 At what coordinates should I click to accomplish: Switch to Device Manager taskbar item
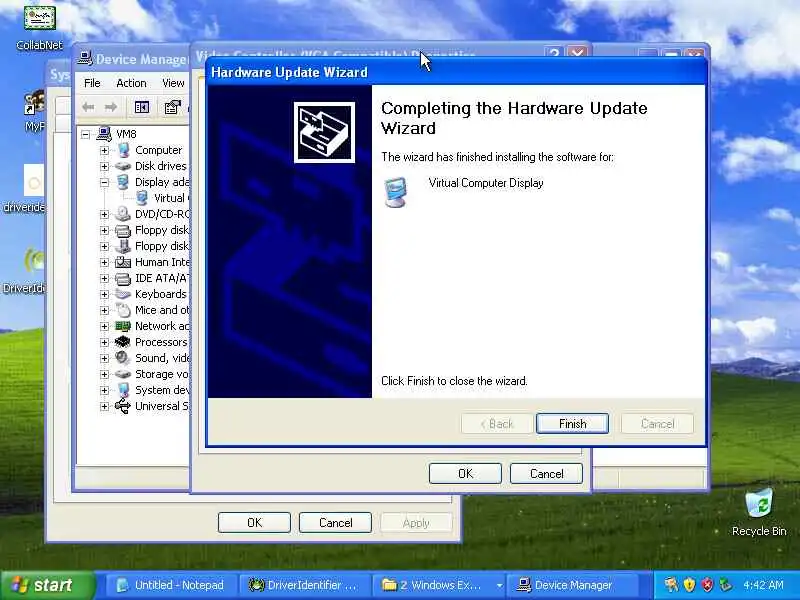571,585
